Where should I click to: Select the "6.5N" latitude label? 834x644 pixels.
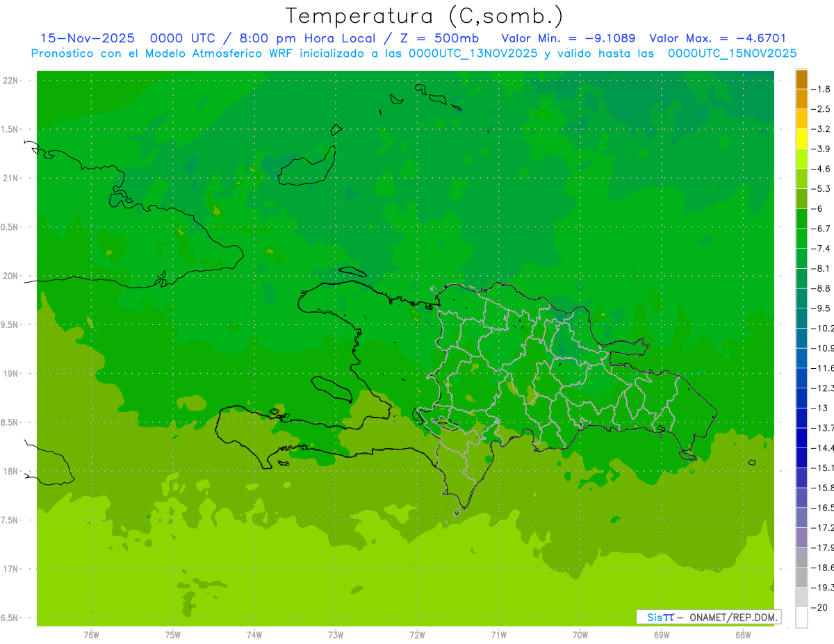pos(10,618)
